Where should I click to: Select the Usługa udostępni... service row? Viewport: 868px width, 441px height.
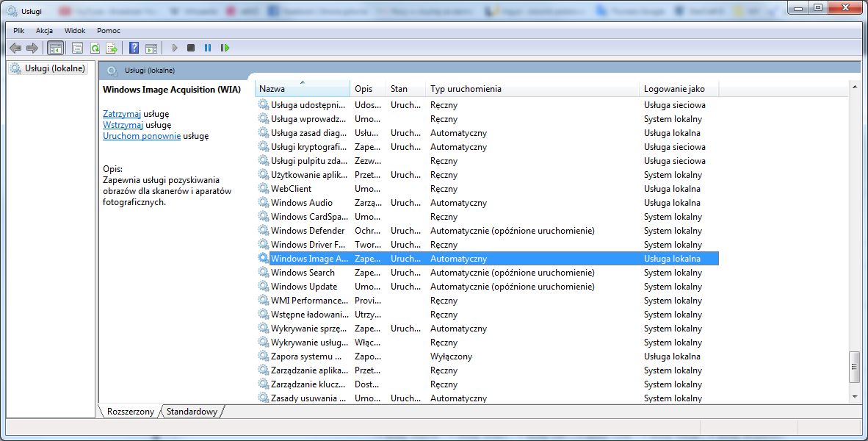(488, 104)
